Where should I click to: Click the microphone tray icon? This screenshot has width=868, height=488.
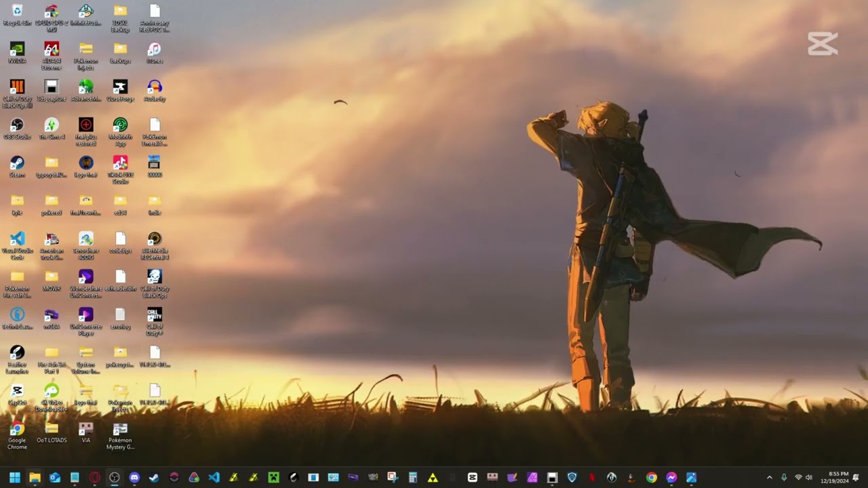click(784, 477)
